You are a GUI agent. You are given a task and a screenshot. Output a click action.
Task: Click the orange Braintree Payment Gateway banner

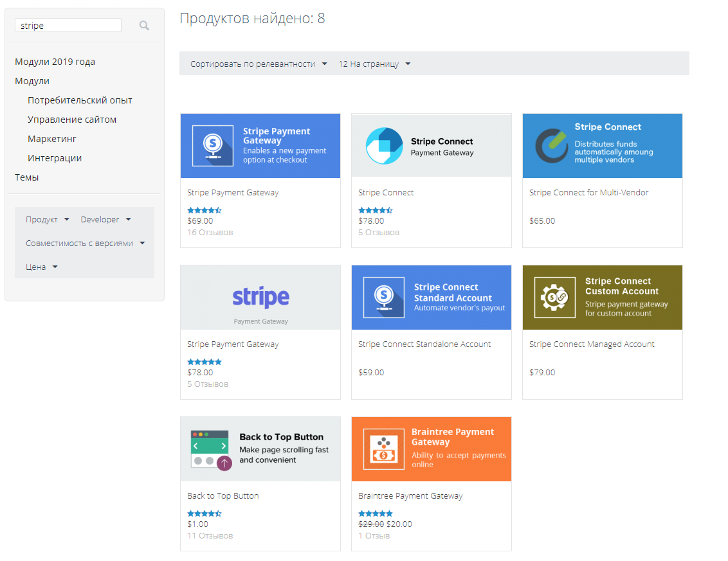pos(432,449)
